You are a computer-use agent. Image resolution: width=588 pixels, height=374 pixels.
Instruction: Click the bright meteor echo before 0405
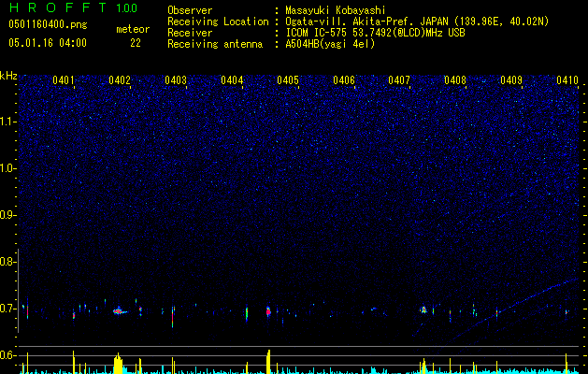coord(268,311)
